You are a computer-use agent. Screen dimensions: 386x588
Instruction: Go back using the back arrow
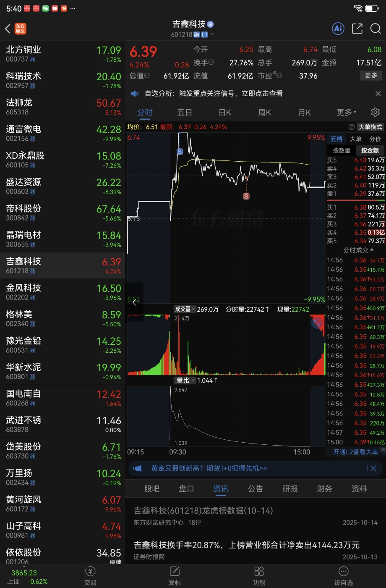8,29
